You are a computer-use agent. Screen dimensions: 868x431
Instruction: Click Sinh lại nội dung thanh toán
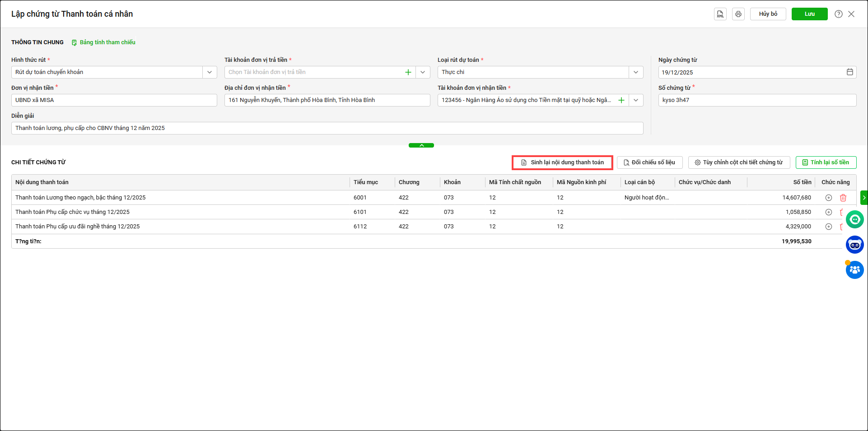click(562, 162)
